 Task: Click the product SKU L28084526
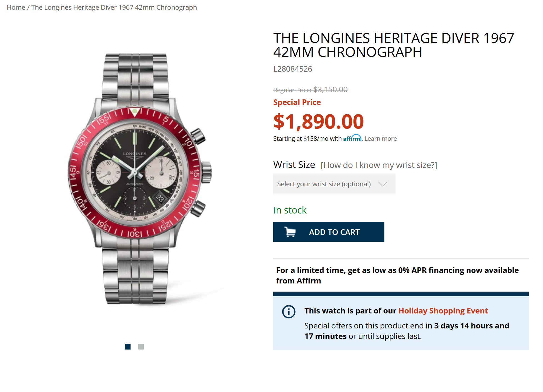pos(292,69)
